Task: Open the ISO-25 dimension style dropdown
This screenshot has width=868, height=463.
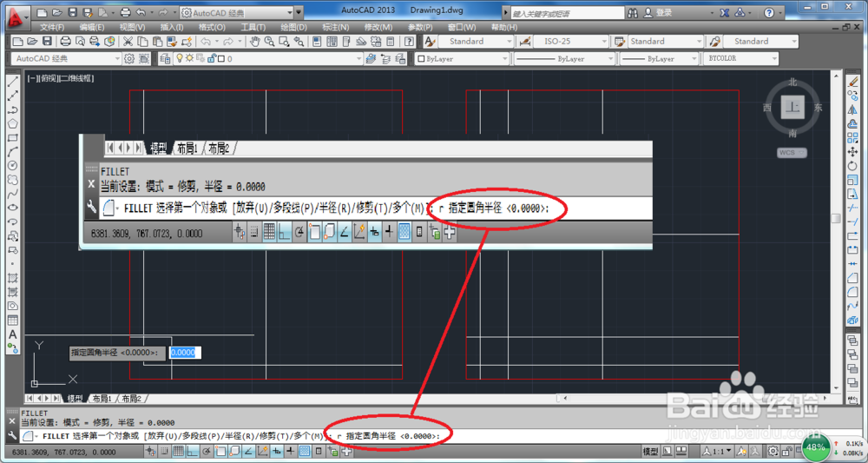Action: pos(570,41)
